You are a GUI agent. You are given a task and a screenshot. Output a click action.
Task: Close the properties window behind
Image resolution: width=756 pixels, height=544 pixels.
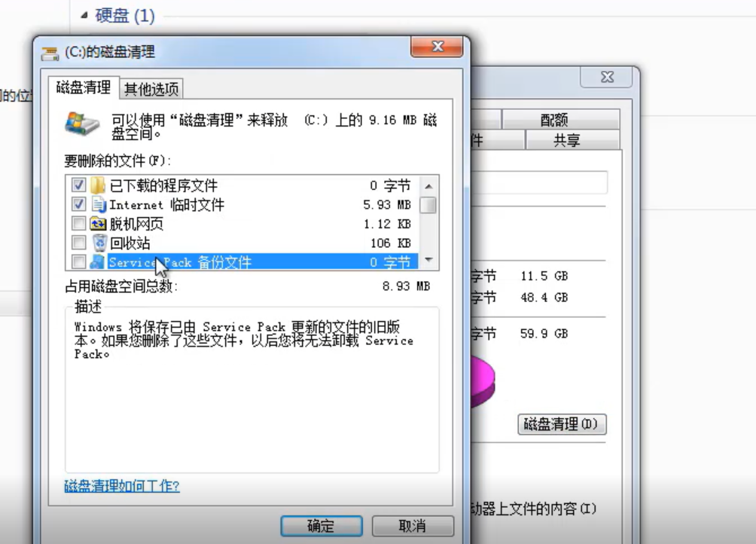pyautogui.click(x=607, y=77)
